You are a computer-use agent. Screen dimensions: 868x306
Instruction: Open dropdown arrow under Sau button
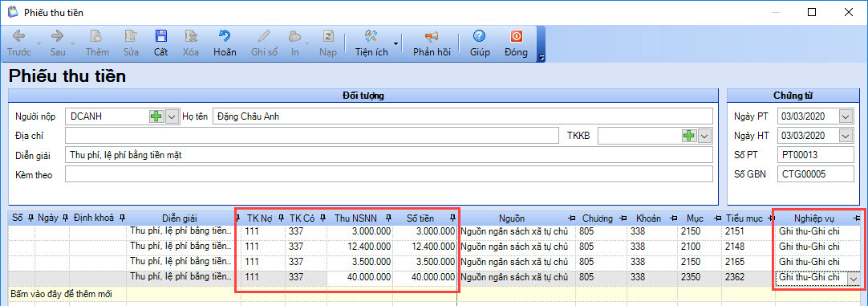[x=72, y=43]
